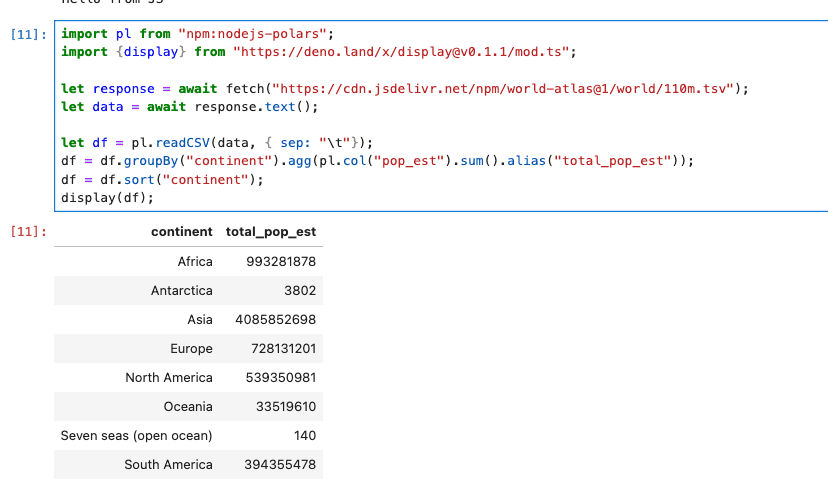828x491 pixels.
Task: Click the Seven seas (open ocean) cell
Action: coord(137,436)
